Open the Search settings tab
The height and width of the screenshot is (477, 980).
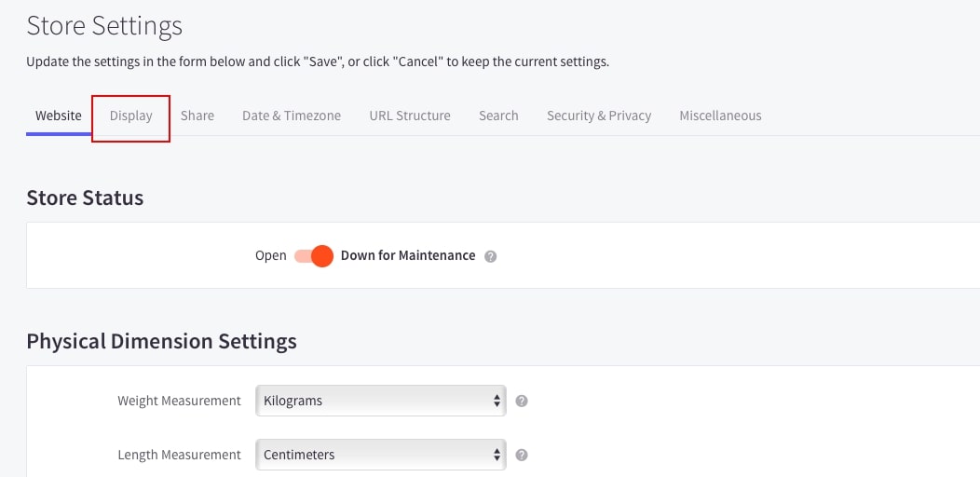[498, 116]
